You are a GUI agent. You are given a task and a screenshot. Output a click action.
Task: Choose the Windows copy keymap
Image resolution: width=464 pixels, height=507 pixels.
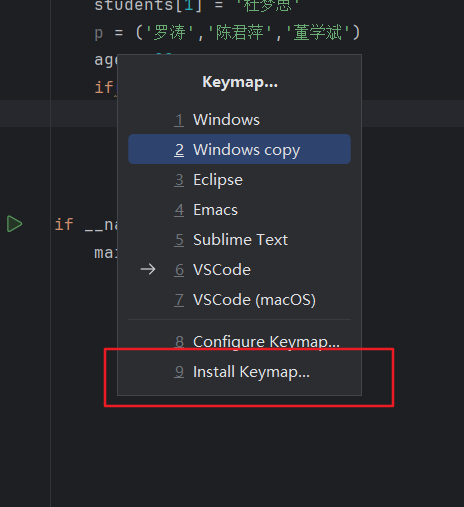[239, 149]
